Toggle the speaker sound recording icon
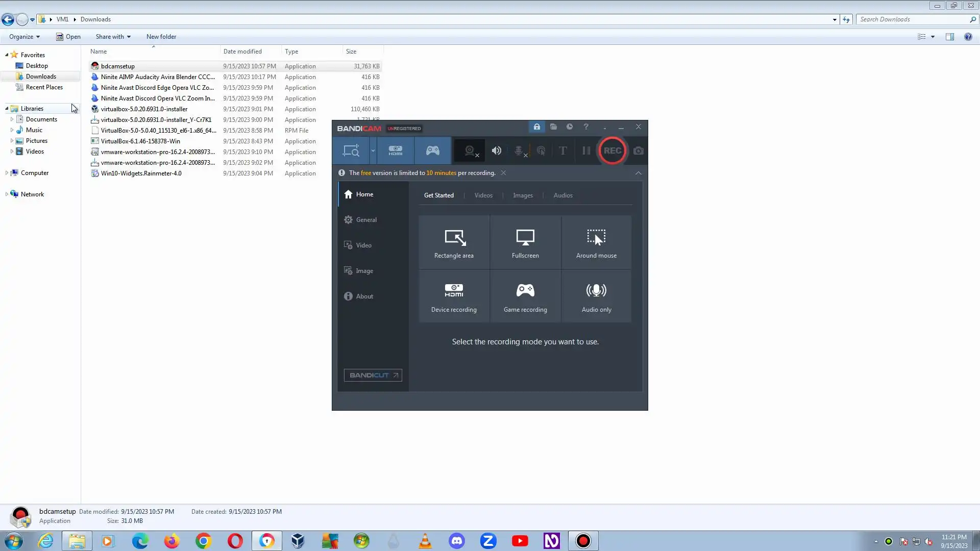 496,151
